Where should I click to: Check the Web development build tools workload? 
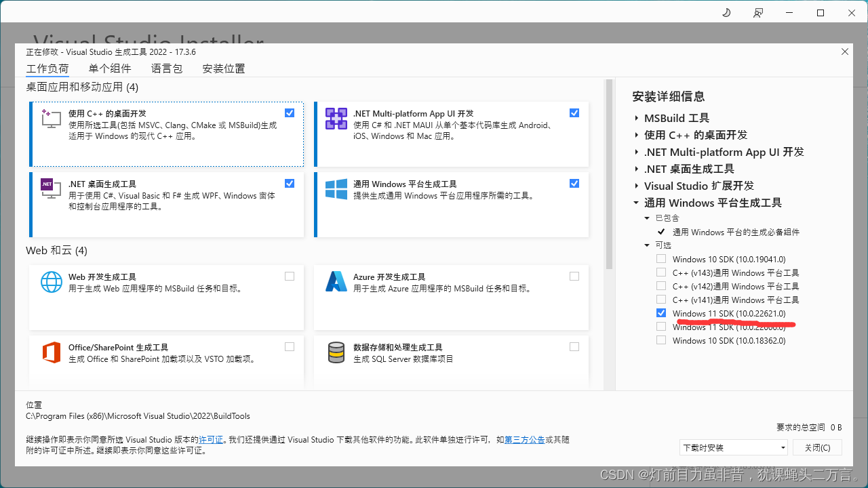click(x=290, y=276)
